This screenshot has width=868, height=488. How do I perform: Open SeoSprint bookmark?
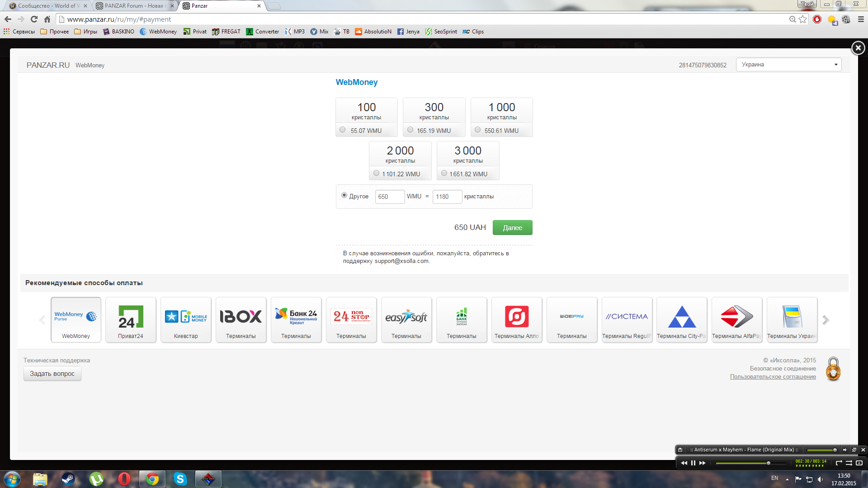tap(441, 32)
